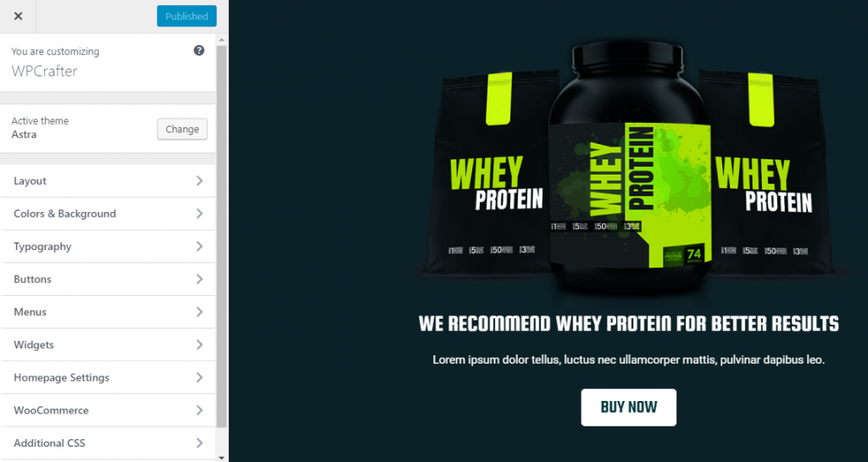The height and width of the screenshot is (462, 868).
Task: Click the sidebar scrollbar down arrow
Action: click(x=221, y=457)
